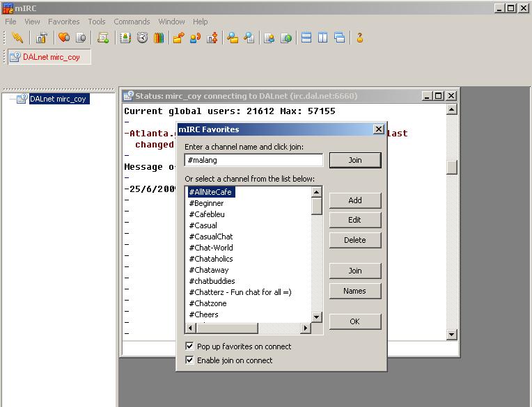Select #Beginner in channel list
532x407 pixels.
click(206, 203)
